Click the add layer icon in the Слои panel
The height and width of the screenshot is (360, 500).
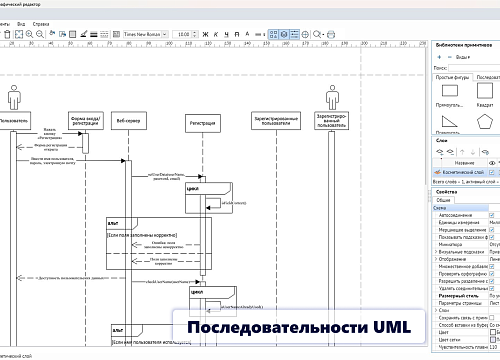440,152
